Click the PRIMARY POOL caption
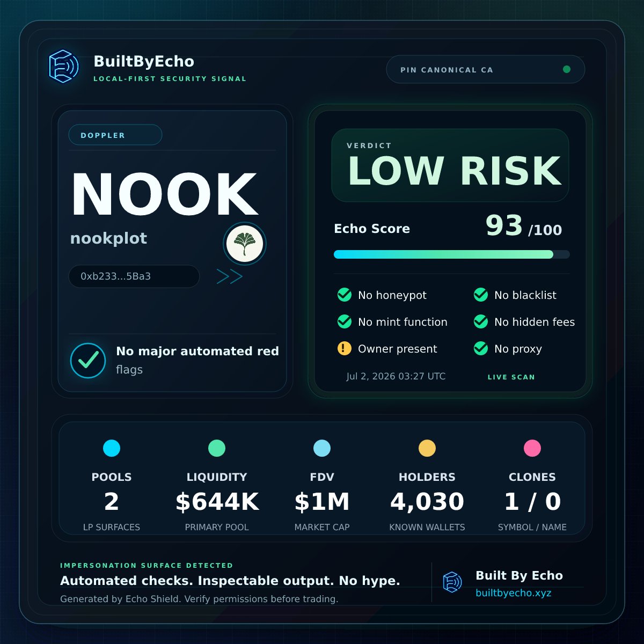The width and height of the screenshot is (644, 644). coord(217,527)
